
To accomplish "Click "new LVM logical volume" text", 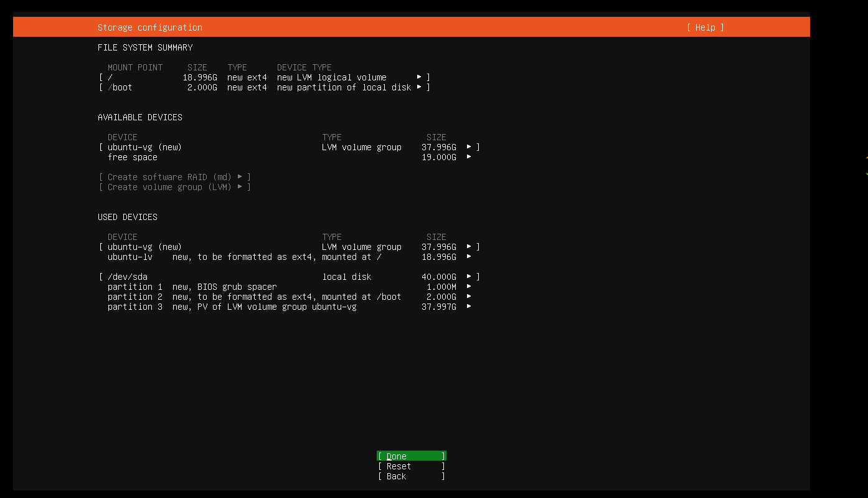I will click(332, 77).
